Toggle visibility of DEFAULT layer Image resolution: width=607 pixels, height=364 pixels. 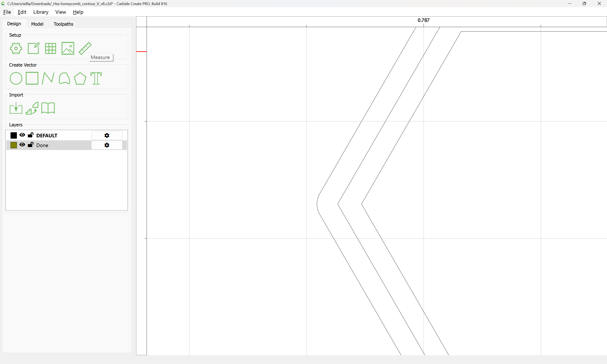click(22, 135)
